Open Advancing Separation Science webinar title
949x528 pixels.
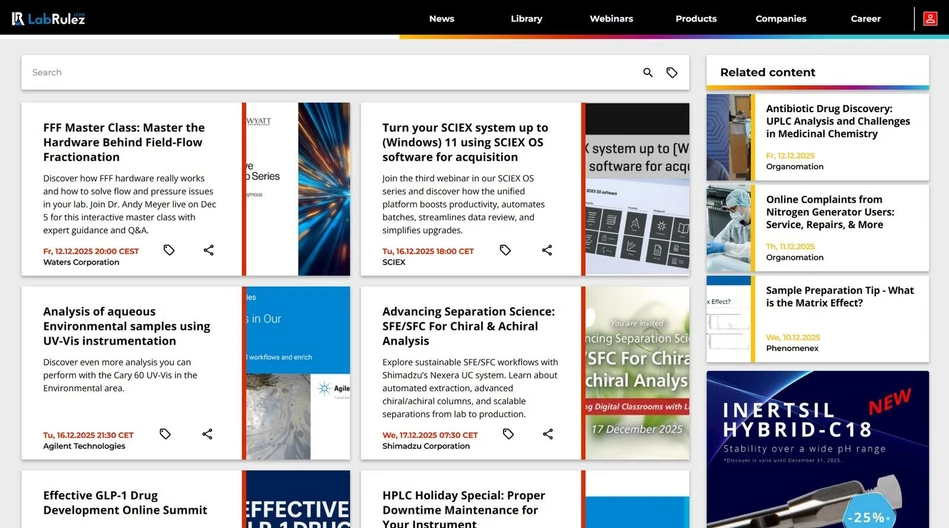point(468,326)
